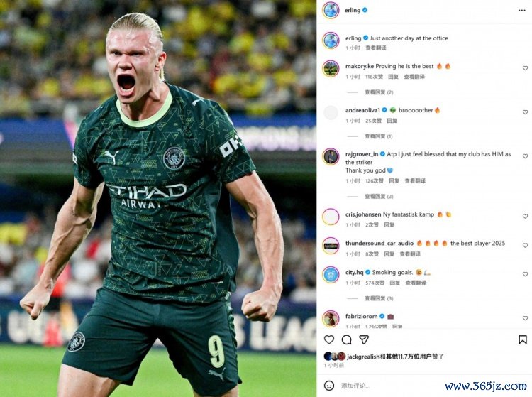Like city.hq's Smoking goals comment

coord(525,274)
